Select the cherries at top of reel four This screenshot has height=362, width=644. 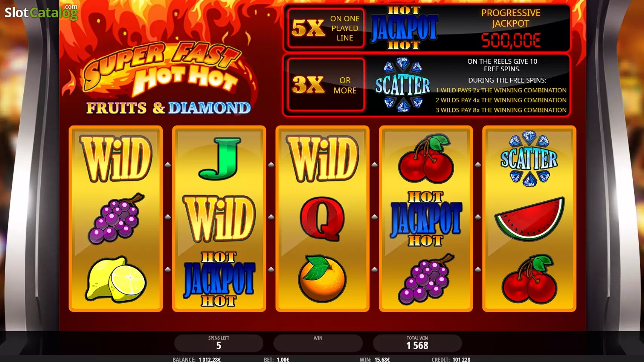[426, 158]
